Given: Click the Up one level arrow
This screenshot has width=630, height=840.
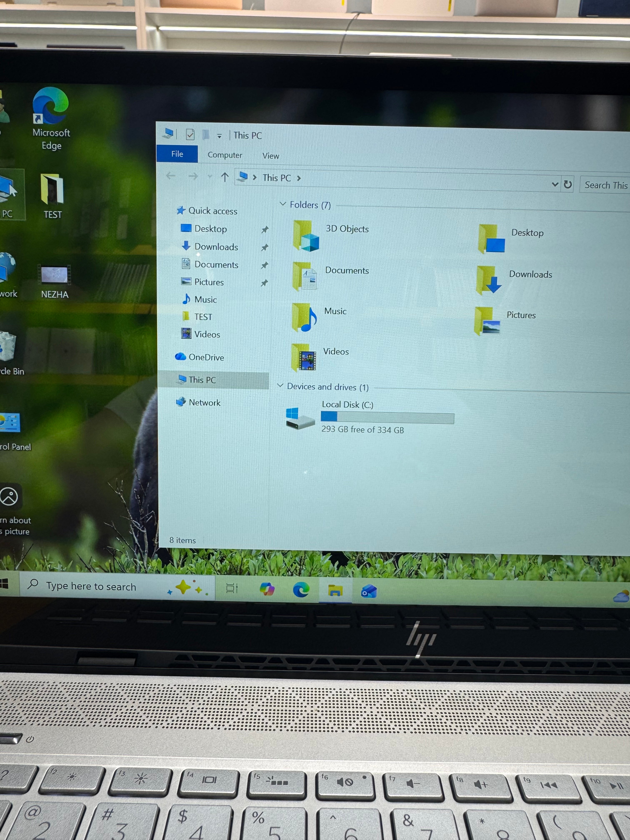Looking at the screenshot, I should click(225, 177).
